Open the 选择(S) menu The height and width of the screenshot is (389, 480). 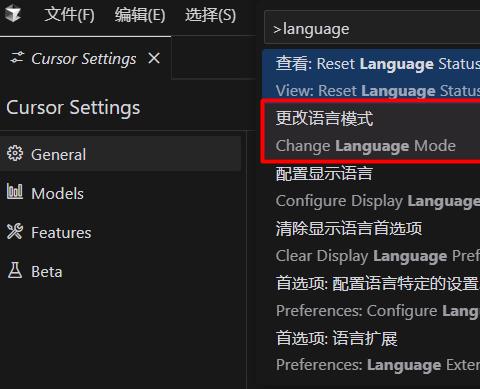pos(211,15)
